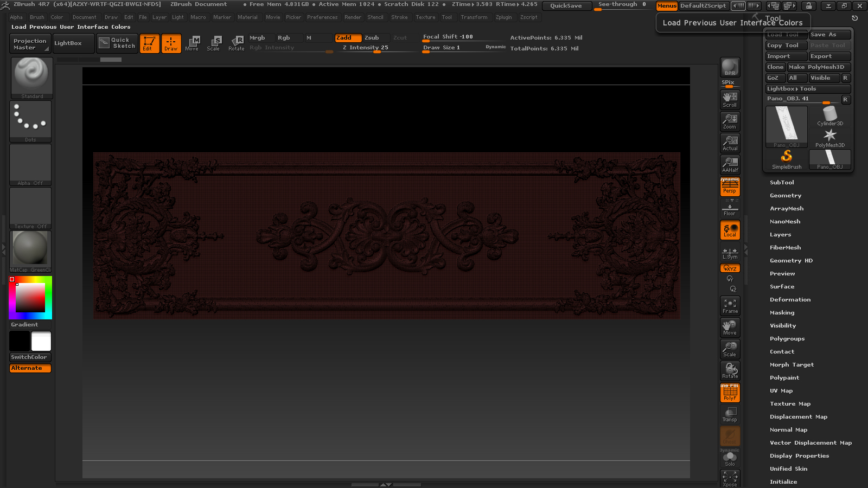The height and width of the screenshot is (488, 868).
Task: Toggle Perspective distortion
Action: coord(730,187)
